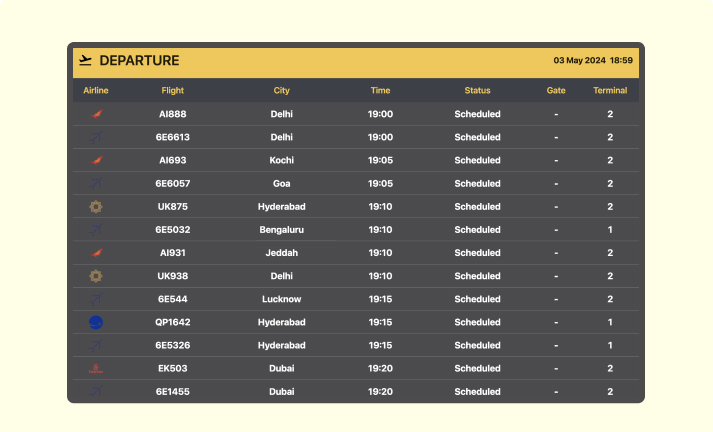Click the Bengaluru city cell
Viewport: 713px width, 432px height.
tap(282, 230)
